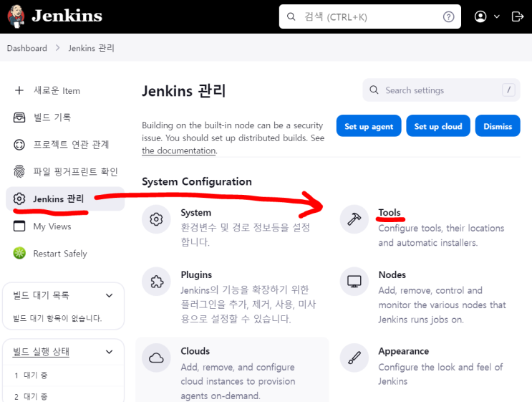Image resolution: width=532 pixels, height=402 pixels.
Task: Click the Tools hammer icon
Action: click(354, 219)
